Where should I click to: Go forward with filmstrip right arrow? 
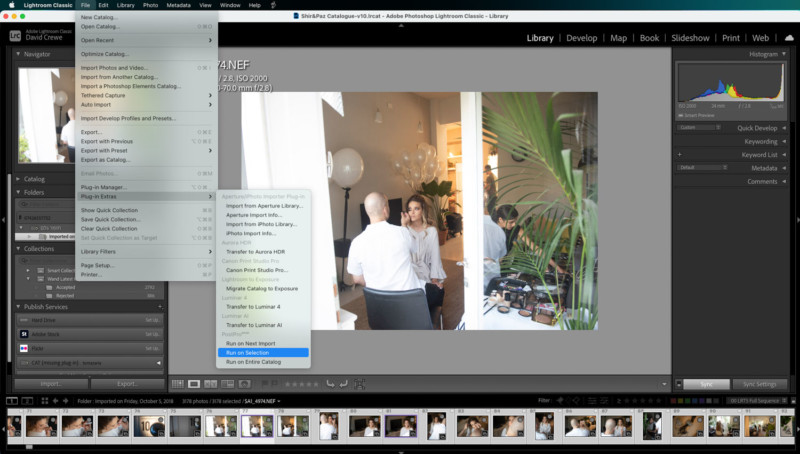click(65, 401)
